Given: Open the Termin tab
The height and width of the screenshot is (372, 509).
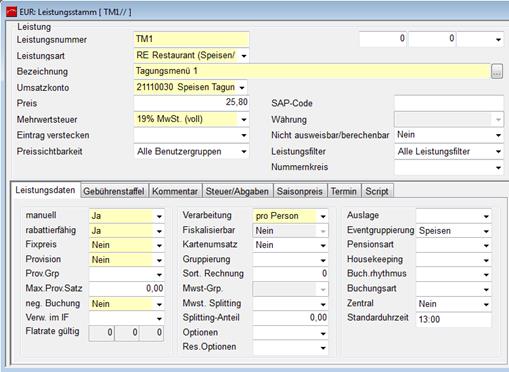Looking at the screenshot, I should click(344, 191).
